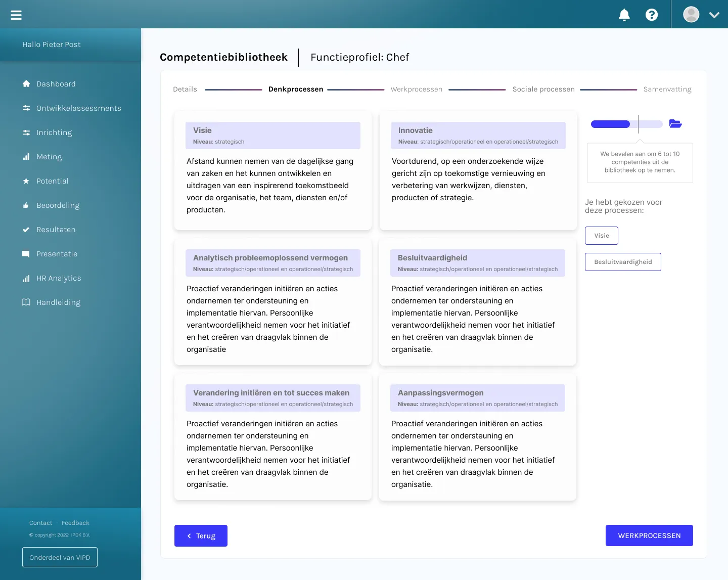Click the user avatar picture
Image resolution: width=728 pixels, height=580 pixels.
coord(691,15)
